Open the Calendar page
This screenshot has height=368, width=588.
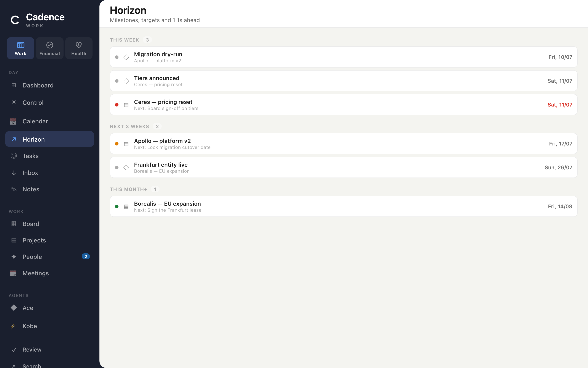click(x=50, y=121)
